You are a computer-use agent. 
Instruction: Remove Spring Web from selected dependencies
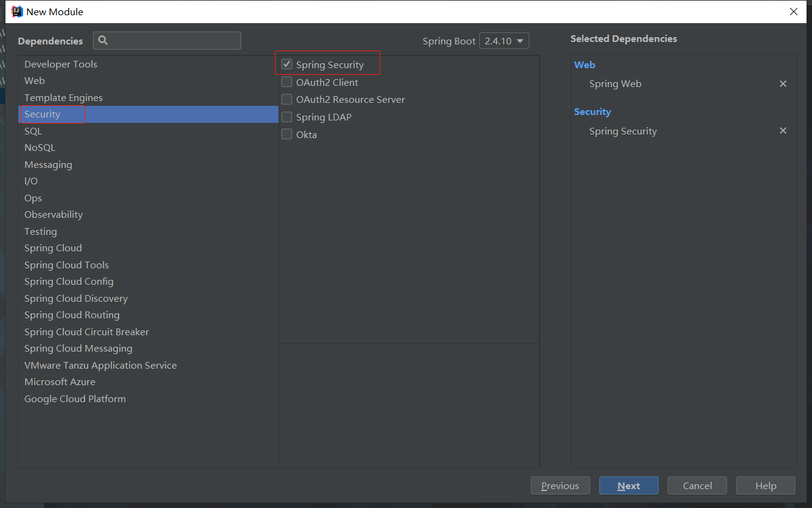pyautogui.click(x=783, y=84)
